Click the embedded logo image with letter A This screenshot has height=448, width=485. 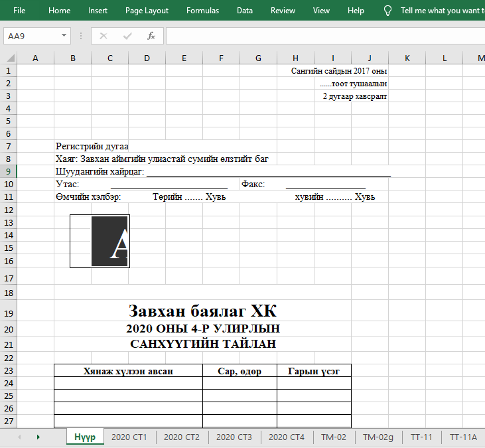pyautogui.click(x=100, y=241)
